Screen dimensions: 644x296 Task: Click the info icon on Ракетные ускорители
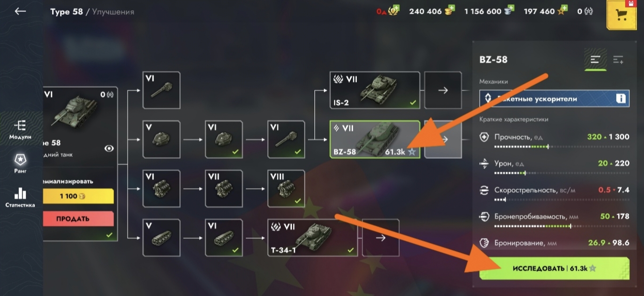[621, 99]
